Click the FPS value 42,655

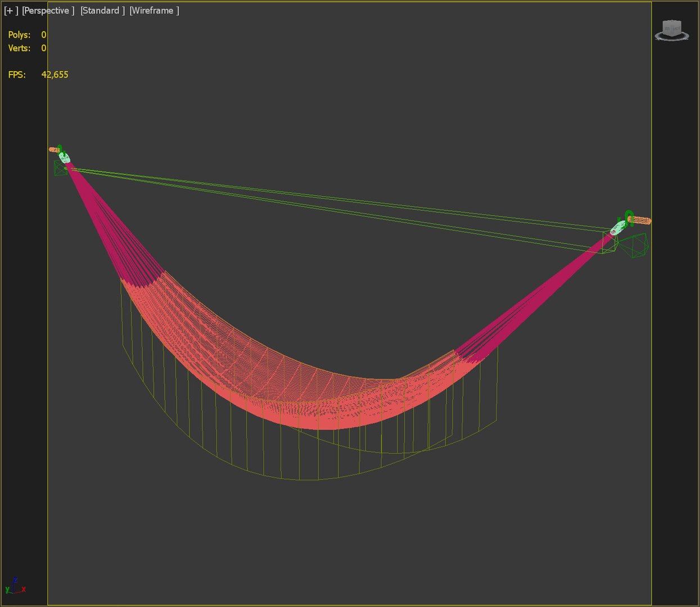55,75
